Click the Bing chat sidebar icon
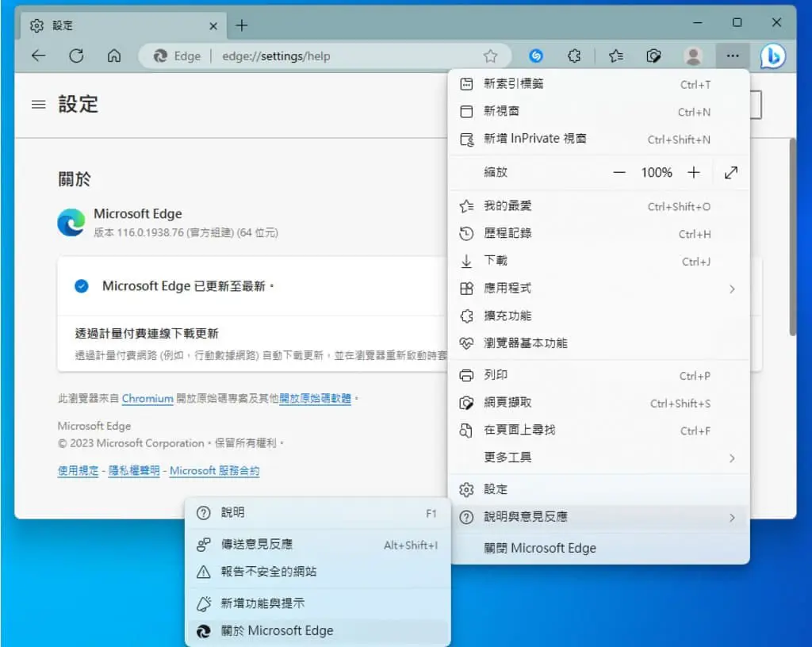This screenshot has width=812, height=647. (x=772, y=56)
